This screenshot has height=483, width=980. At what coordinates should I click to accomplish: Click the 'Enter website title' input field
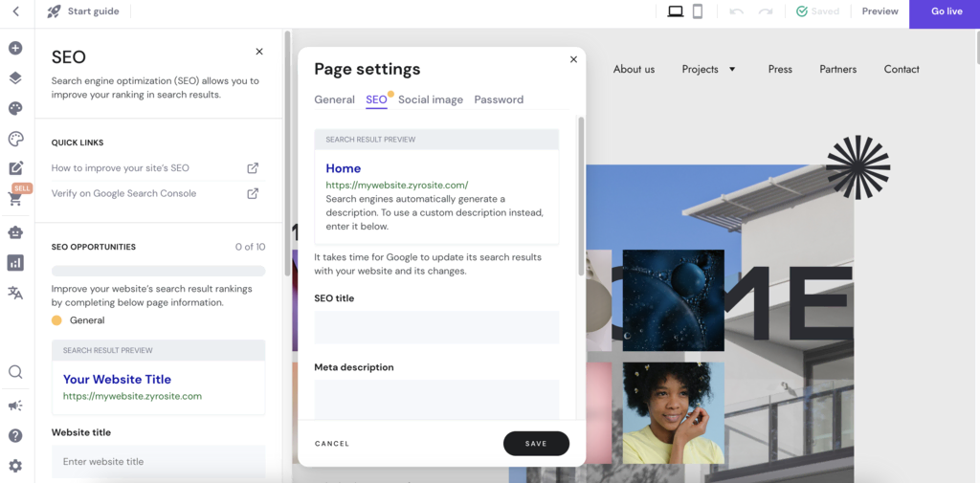(x=158, y=462)
